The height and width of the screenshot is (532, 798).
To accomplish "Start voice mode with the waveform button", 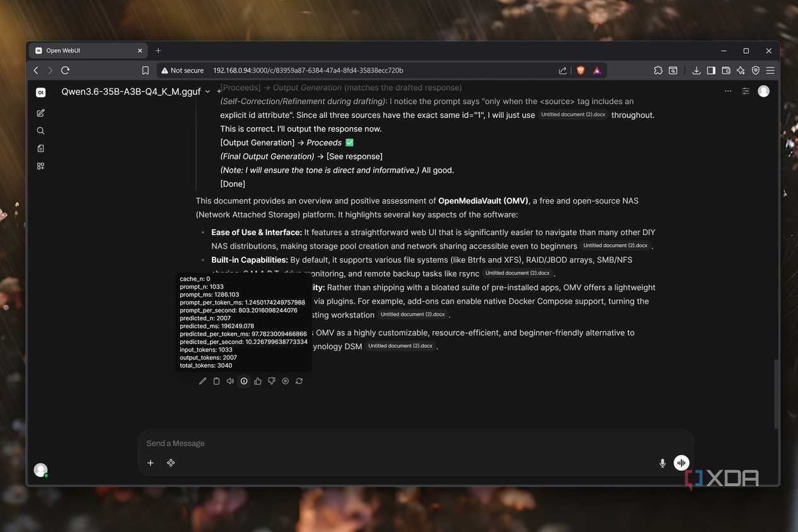I will click(x=681, y=463).
